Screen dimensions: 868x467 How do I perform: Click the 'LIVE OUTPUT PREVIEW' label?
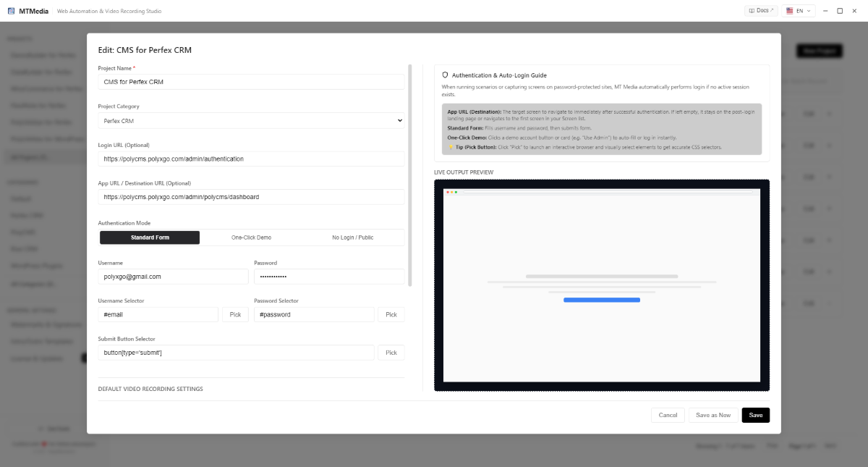(x=464, y=172)
